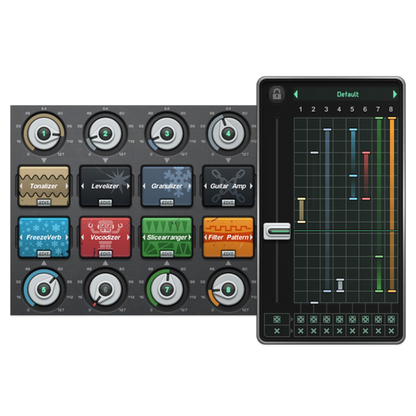
Task: Click EDIT button on the Levelizer pad
Action: coord(105,202)
